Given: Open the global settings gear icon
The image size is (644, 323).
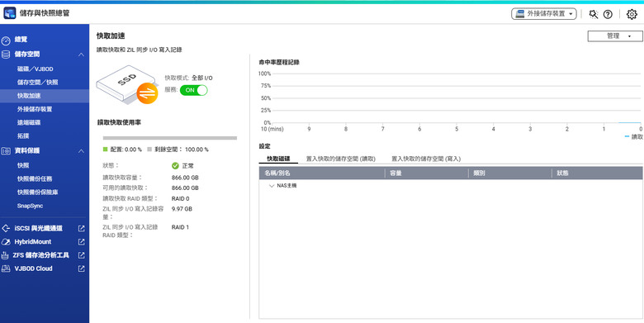Looking at the screenshot, I should tap(632, 14).
